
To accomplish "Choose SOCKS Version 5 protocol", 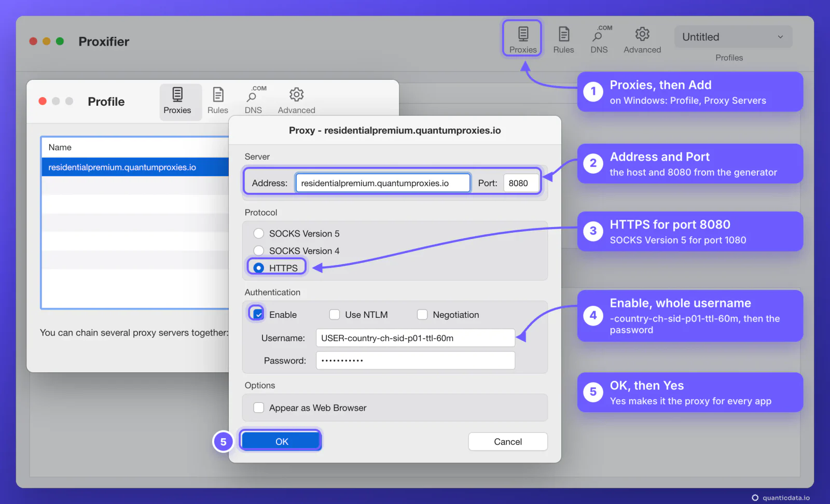I will (x=259, y=233).
